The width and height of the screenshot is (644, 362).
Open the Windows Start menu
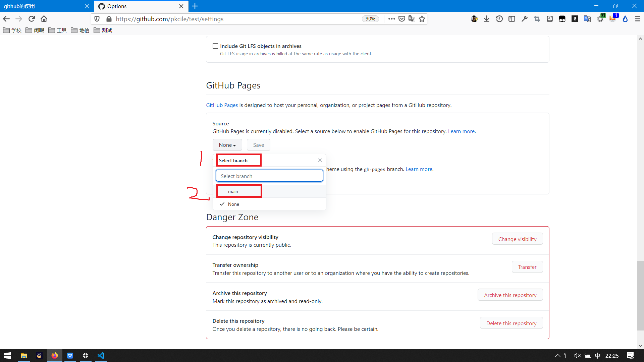pyautogui.click(x=7, y=356)
